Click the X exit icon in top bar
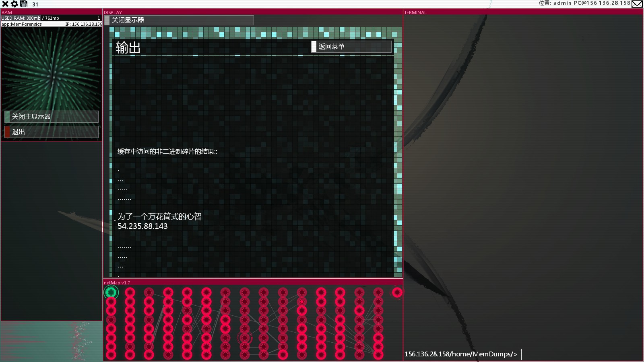The image size is (644, 362). pyautogui.click(x=5, y=4)
